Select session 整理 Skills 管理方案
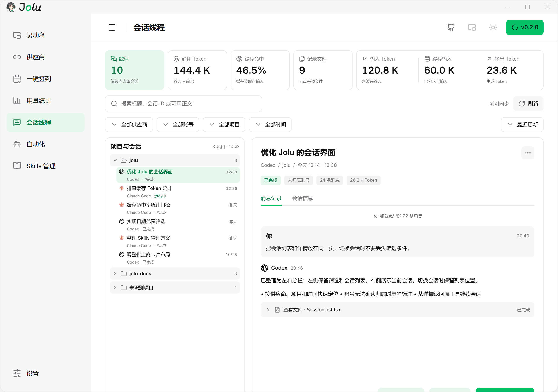558x392 pixels. [x=178, y=242]
